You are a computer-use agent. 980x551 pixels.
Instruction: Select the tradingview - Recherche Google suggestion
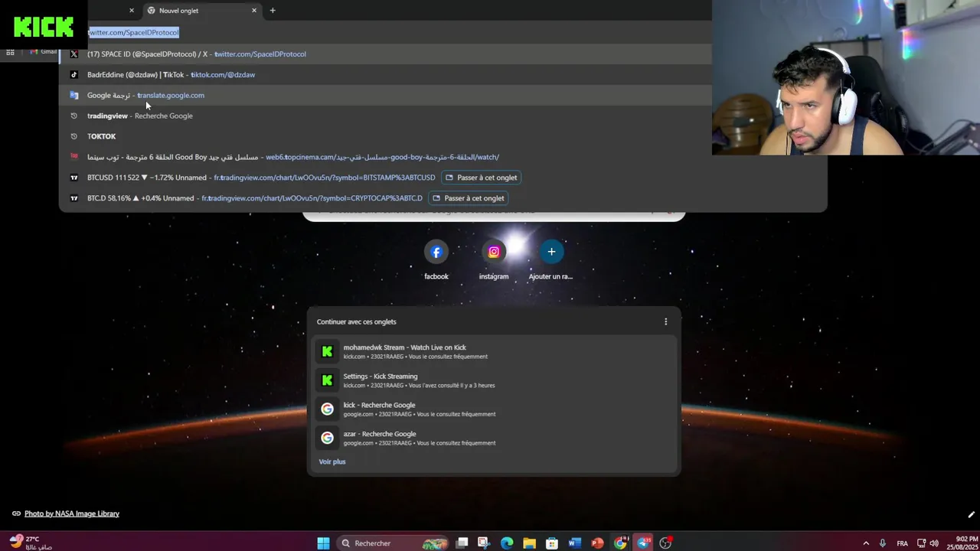pyautogui.click(x=140, y=116)
